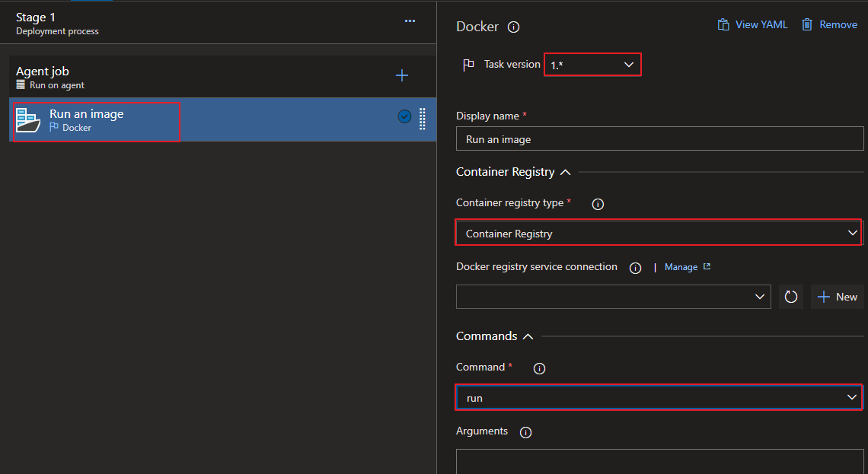Open the Docker registry service connection dropdown
This screenshot has width=868, height=474.
click(x=613, y=297)
